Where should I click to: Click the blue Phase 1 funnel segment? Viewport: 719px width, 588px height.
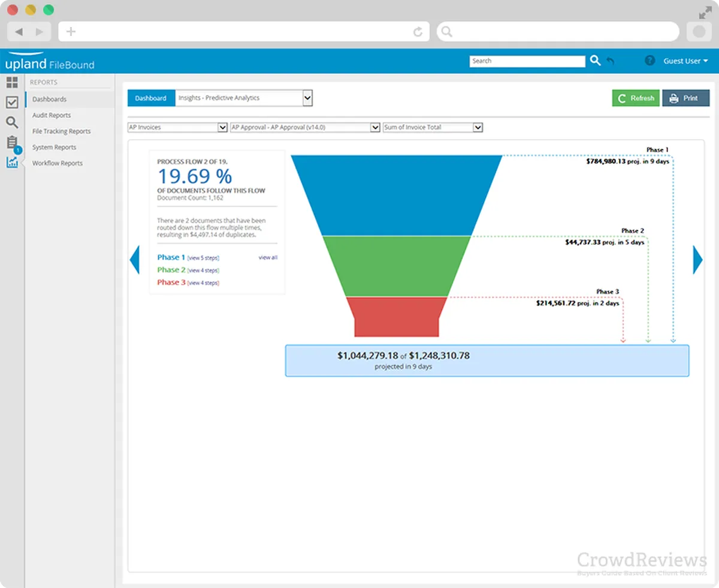tap(396, 195)
